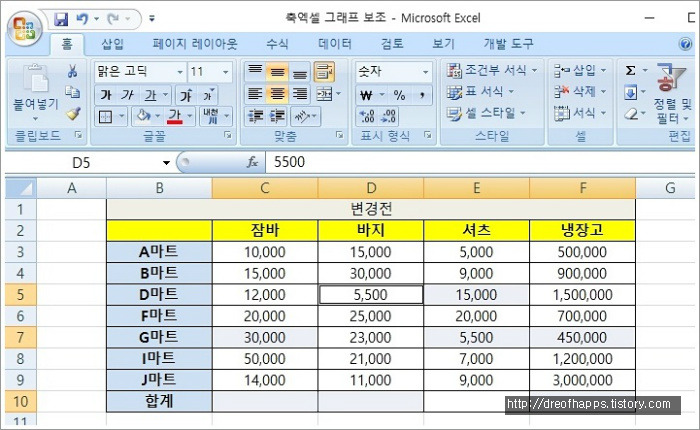
Task: Click the insert function fx button
Action: coord(252,162)
